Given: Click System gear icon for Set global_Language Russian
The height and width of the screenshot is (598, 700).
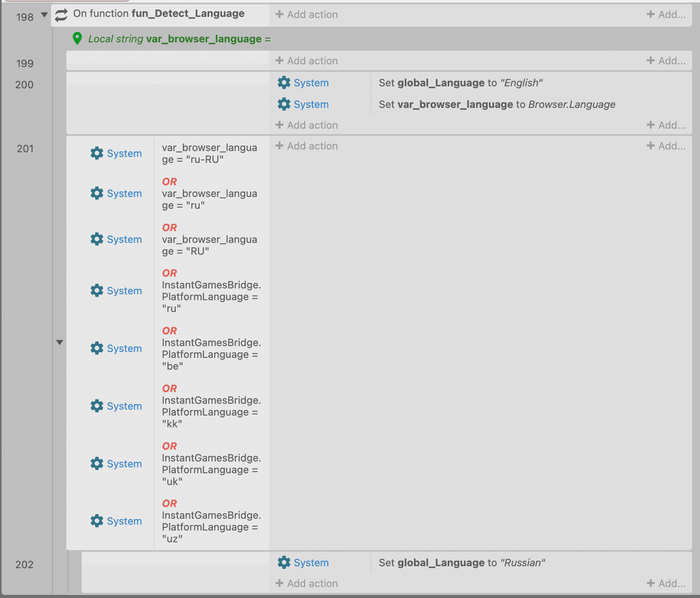Looking at the screenshot, I should (284, 562).
